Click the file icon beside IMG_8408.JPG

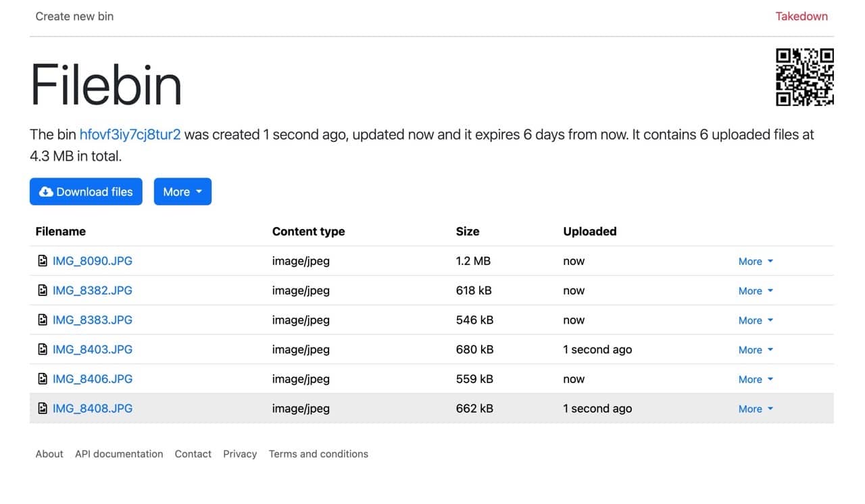pyautogui.click(x=43, y=408)
